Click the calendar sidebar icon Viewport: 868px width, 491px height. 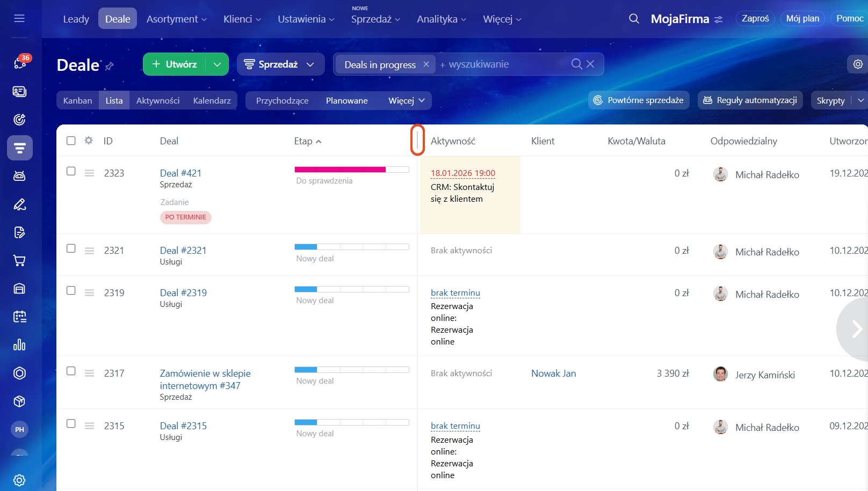pyautogui.click(x=19, y=317)
